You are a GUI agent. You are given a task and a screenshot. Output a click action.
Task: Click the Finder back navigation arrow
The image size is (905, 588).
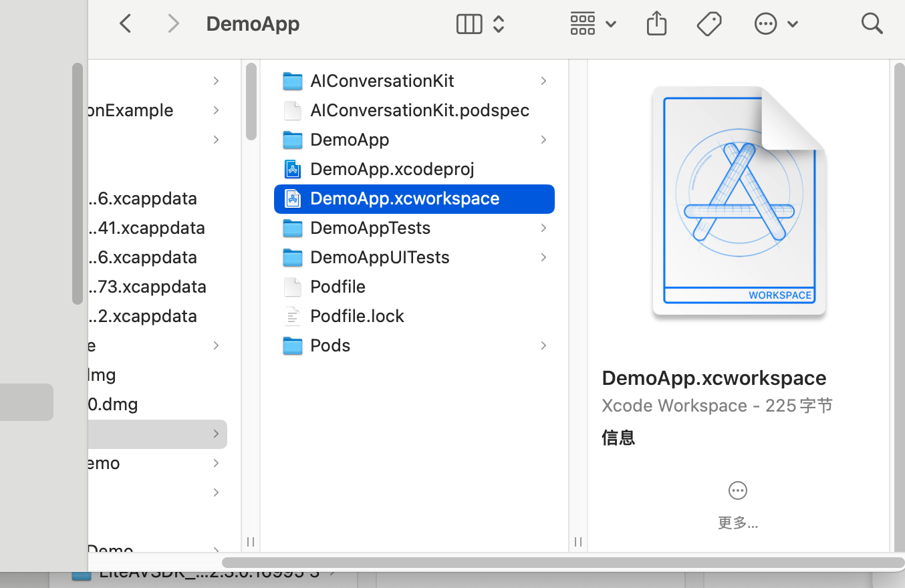click(125, 24)
